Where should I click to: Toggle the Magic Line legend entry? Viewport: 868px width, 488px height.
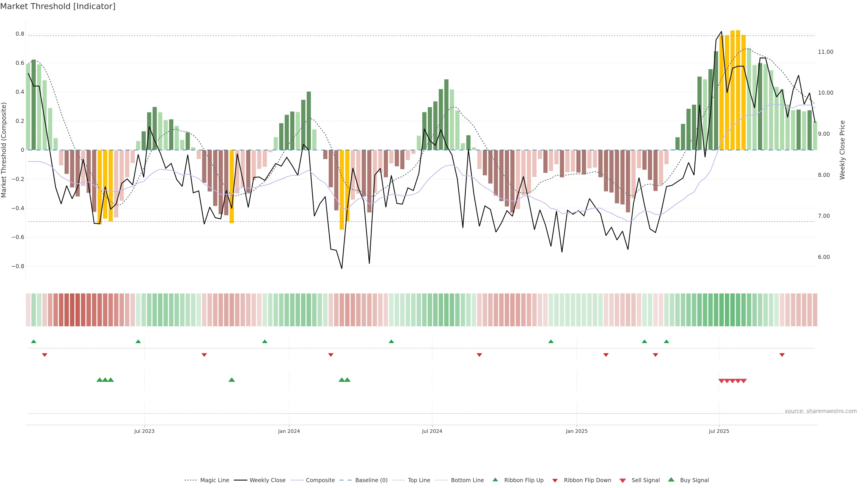(x=214, y=480)
